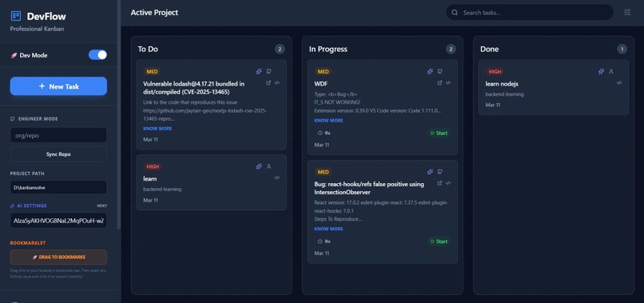The height and width of the screenshot is (303, 644).
Task: Start the timer on the react-hooks bug card
Action: [439, 241]
